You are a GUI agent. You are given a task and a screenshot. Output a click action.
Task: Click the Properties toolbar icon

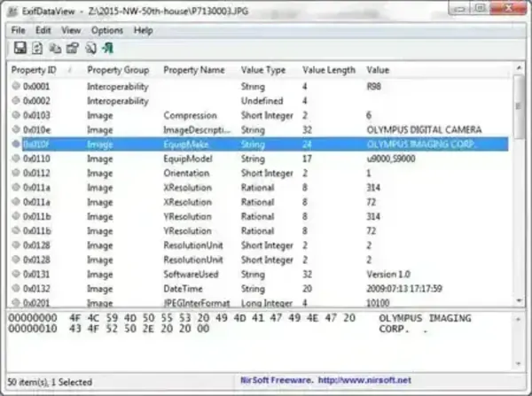(x=73, y=48)
